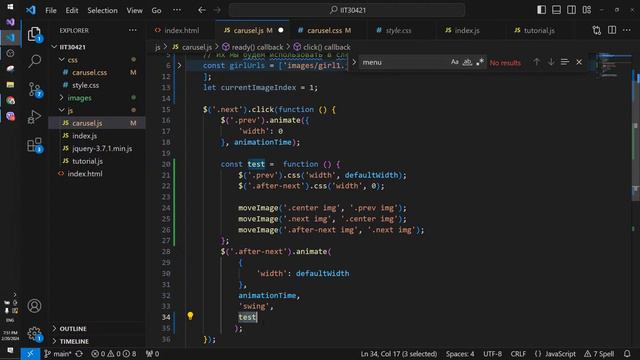Toggle Match Whole Word in find widget

[467, 62]
